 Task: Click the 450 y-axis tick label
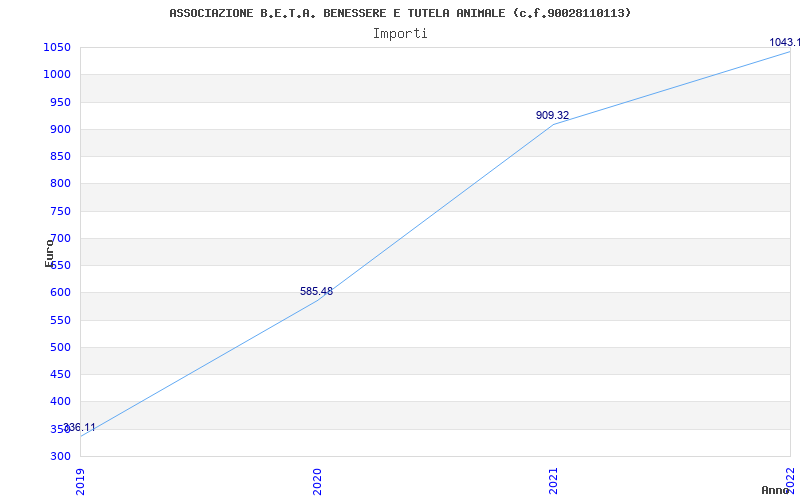60,374
